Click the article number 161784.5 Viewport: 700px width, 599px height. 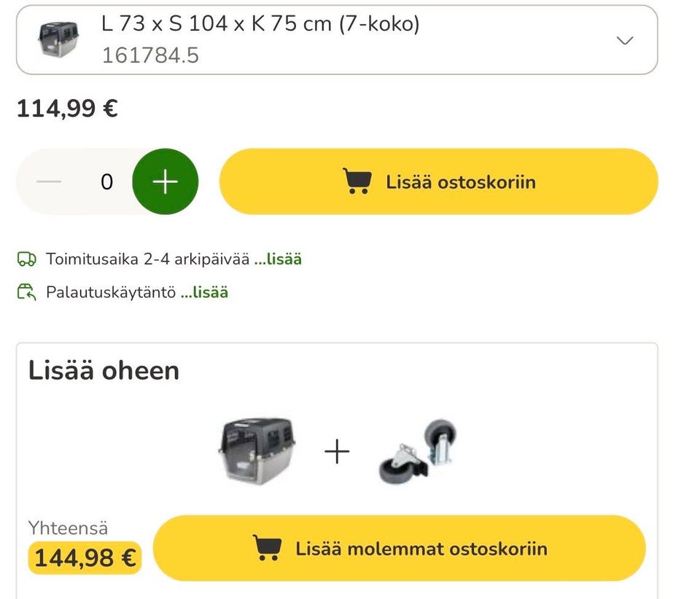point(150,55)
